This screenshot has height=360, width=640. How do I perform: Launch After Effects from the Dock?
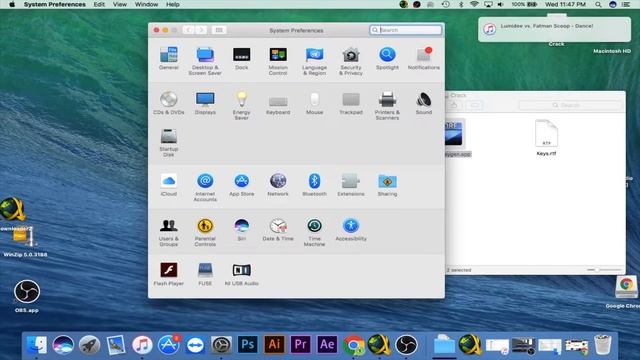327,344
